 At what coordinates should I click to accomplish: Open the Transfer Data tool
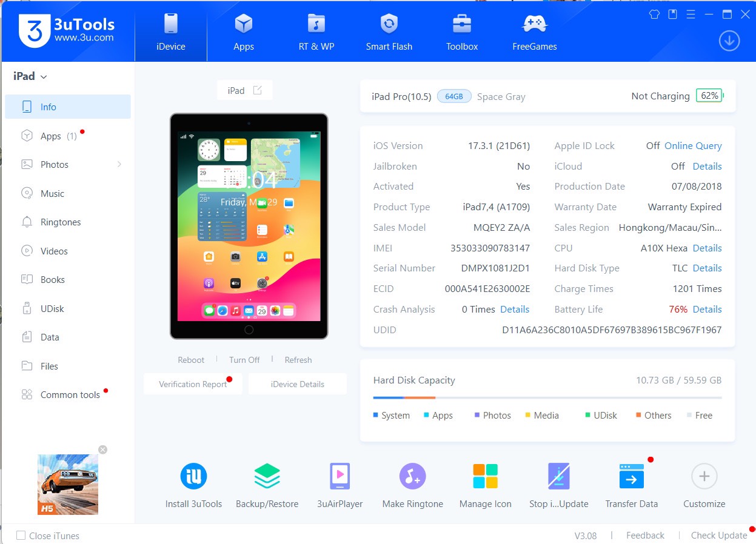pos(631,477)
